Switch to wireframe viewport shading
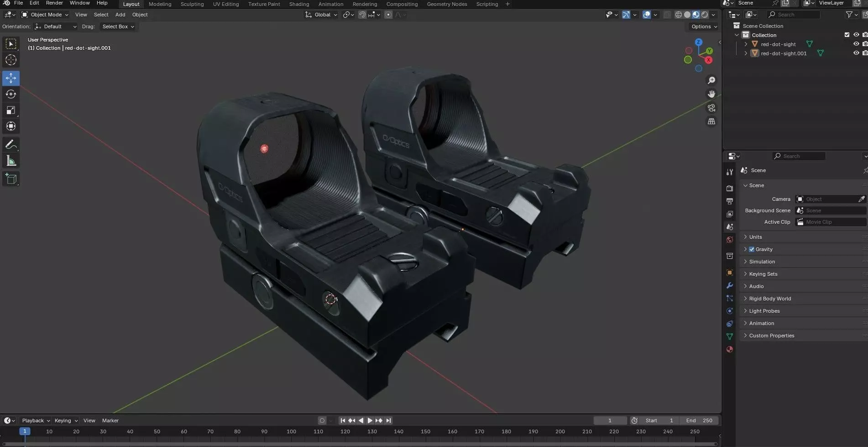Image resolution: width=868 pixels, height=447 pixels. pyautogui.click(x=678, y=15)
